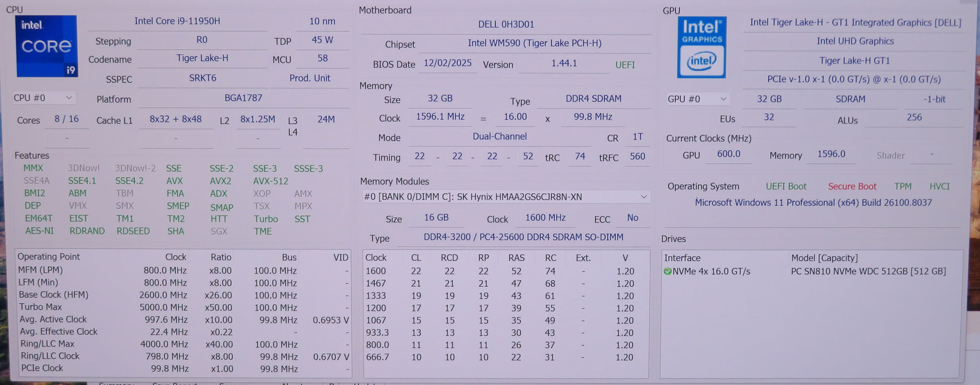
Task: Click the Intel Core i9 logo
Action: tap(47, 46)
